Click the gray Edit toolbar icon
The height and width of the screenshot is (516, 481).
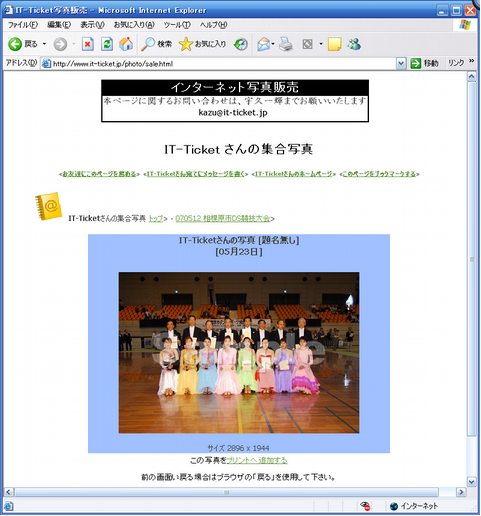point(307,44)
